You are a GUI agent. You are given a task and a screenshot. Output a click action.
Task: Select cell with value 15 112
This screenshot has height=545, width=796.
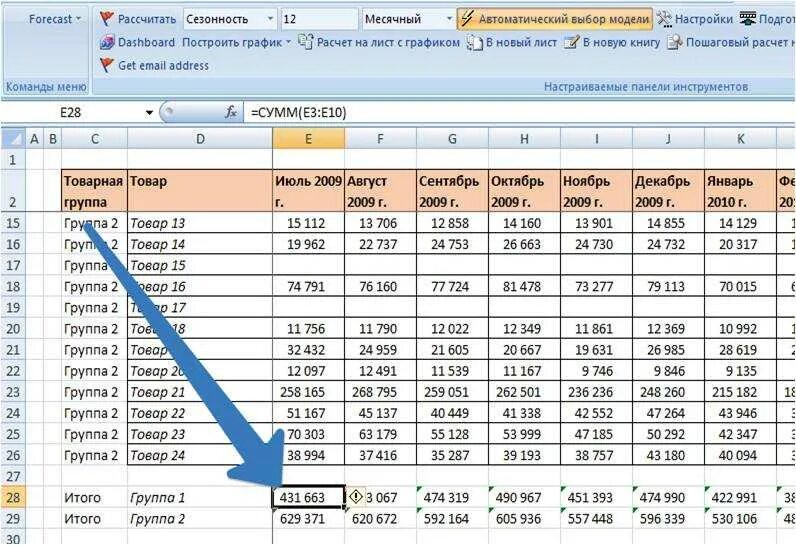click(x=308, y=223)
